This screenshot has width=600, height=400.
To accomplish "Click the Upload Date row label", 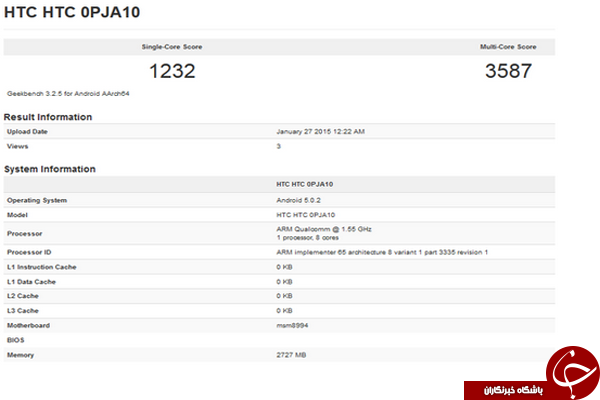I will [27, 132].
